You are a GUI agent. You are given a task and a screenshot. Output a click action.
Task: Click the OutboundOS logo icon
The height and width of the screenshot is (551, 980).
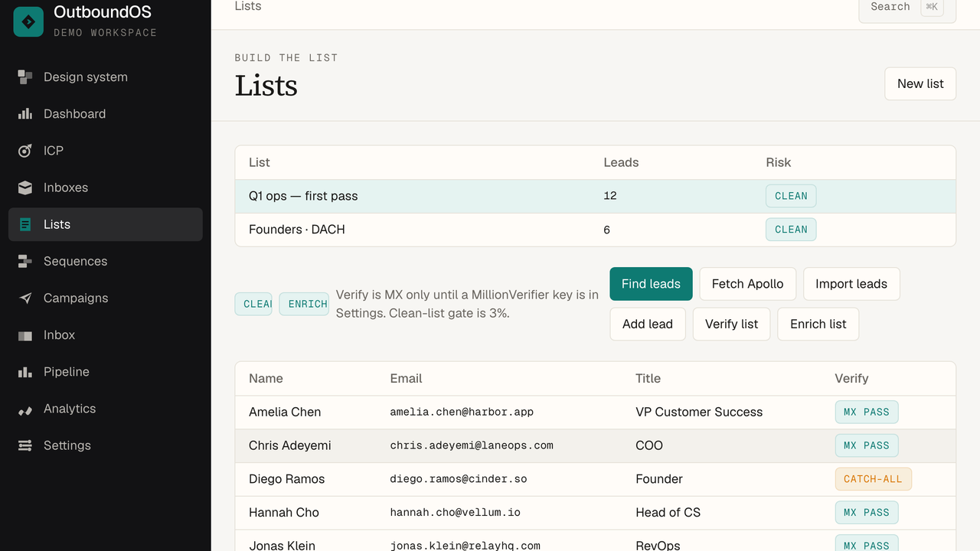[x=28, y=21]
